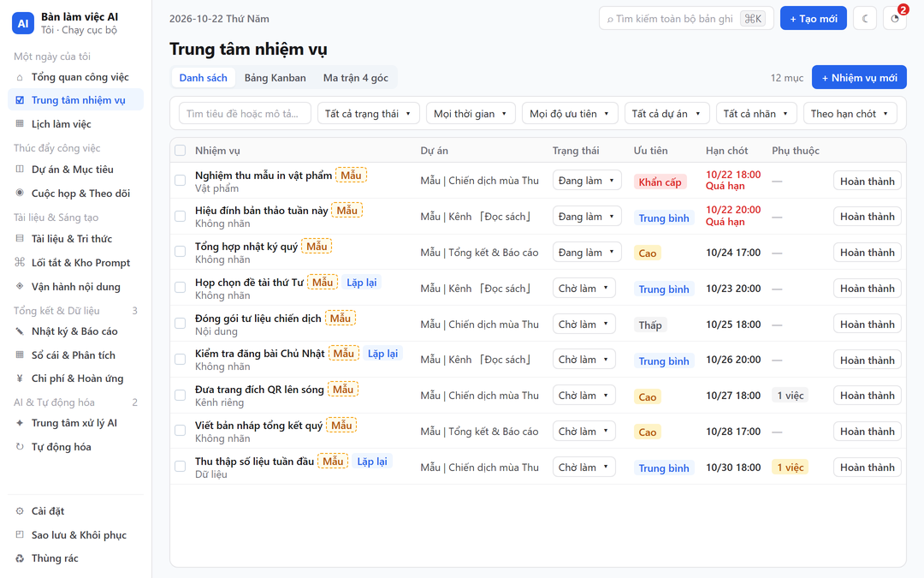Open Lịch làm việc menu item

[x=75, y=124]
